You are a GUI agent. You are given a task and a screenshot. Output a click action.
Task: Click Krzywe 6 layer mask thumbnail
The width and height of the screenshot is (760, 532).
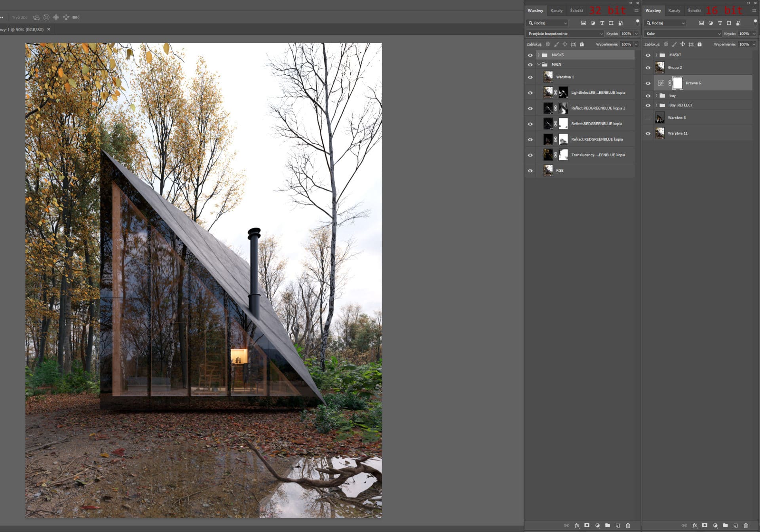pyautogui.click(x=678, y=83)
